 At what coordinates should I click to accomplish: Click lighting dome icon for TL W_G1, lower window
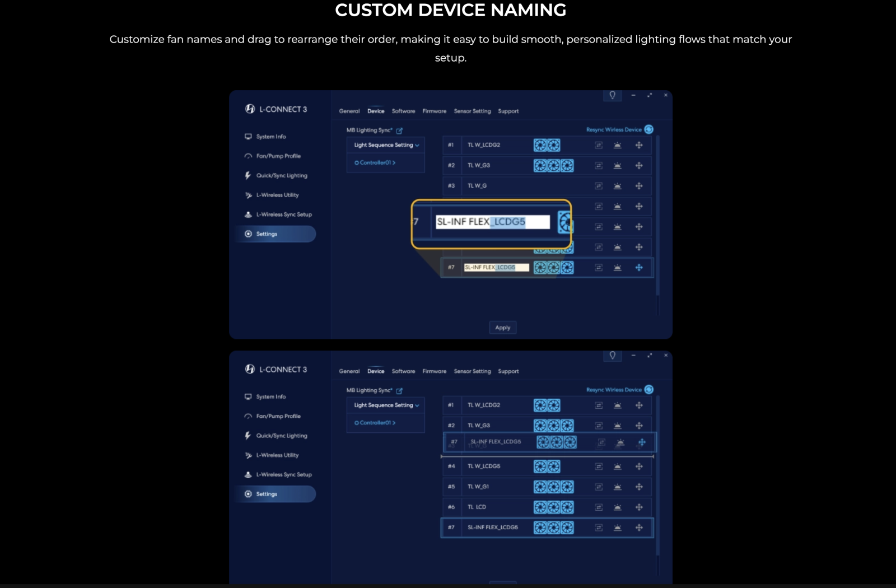pyautogui.click(x=618, y=487)
